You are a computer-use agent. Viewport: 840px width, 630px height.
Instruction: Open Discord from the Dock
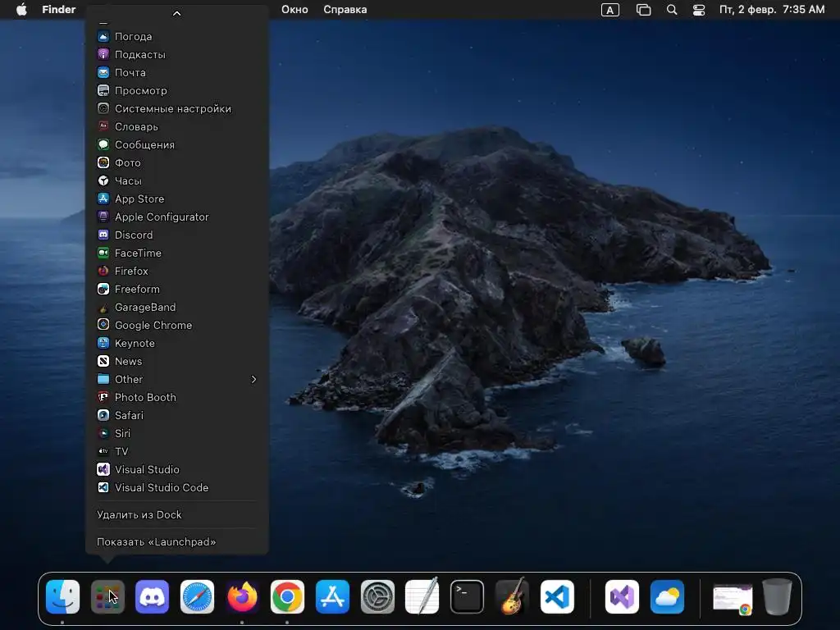click(152, 596)
